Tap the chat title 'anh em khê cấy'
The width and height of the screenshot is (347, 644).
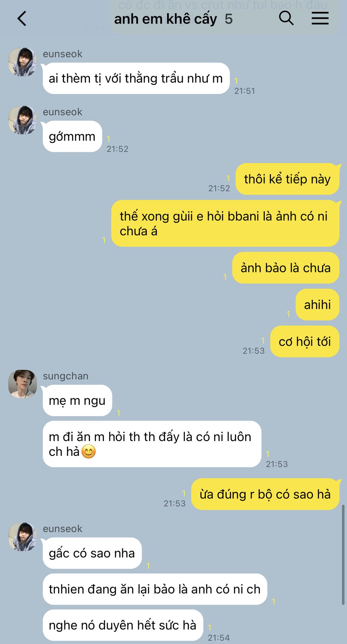click(x=165, y=19)
